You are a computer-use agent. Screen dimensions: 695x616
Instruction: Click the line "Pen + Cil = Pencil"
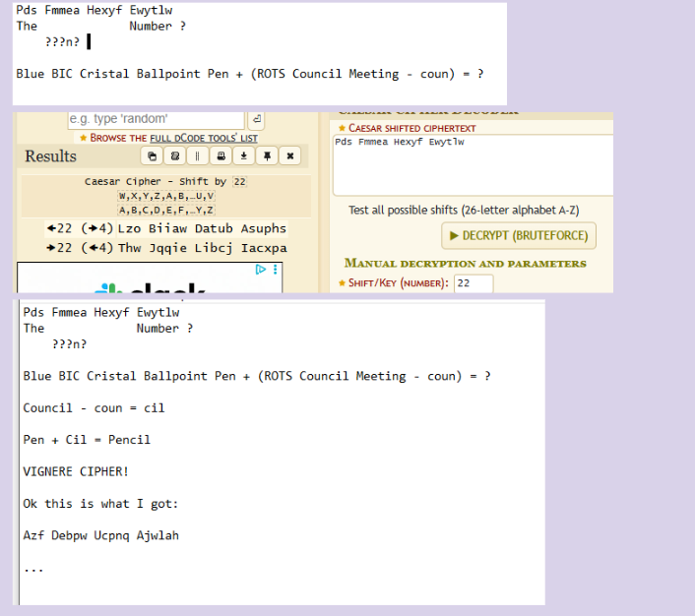point(87,440)
